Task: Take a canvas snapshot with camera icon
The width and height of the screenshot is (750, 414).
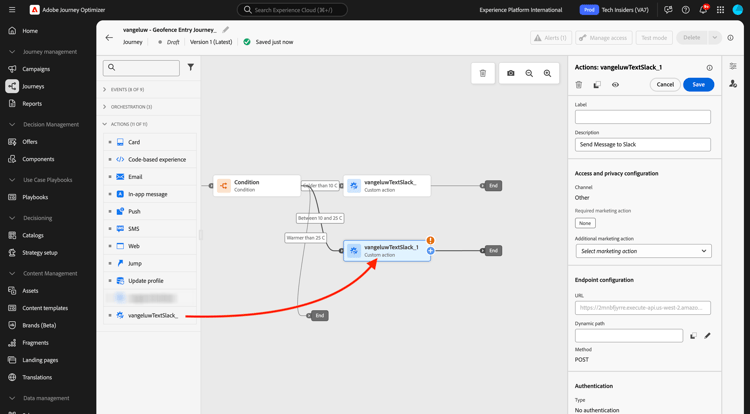Action: [x=511, y=73]
